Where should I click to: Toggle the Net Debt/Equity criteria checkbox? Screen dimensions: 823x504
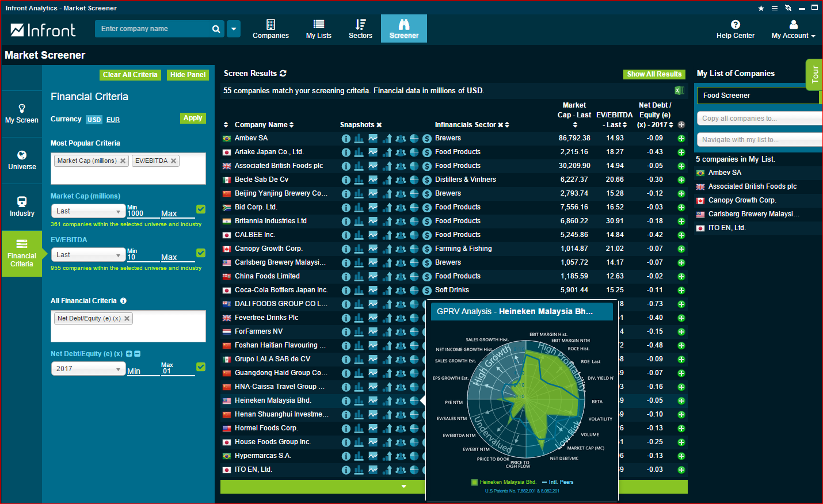click(x=201, y=366)
